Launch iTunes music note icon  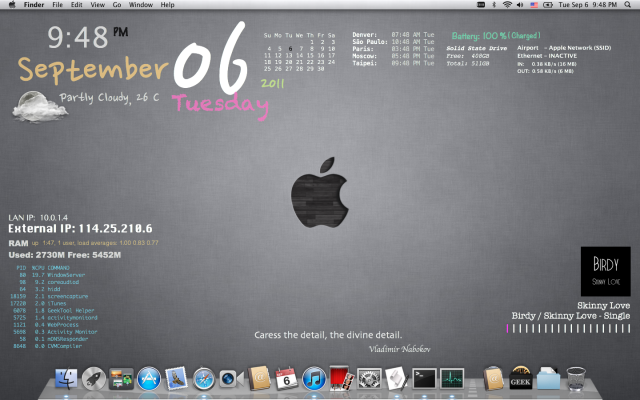314,379
